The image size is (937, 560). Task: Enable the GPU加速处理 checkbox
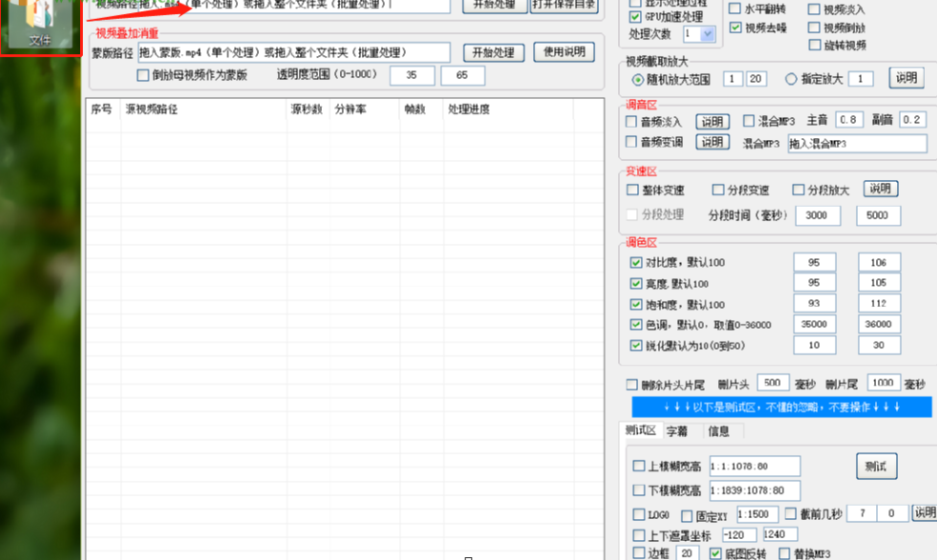(x=636, y=17)
